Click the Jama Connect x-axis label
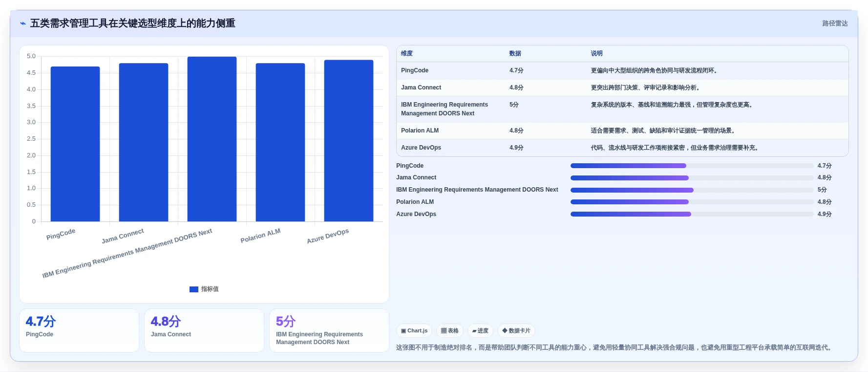 123,236
